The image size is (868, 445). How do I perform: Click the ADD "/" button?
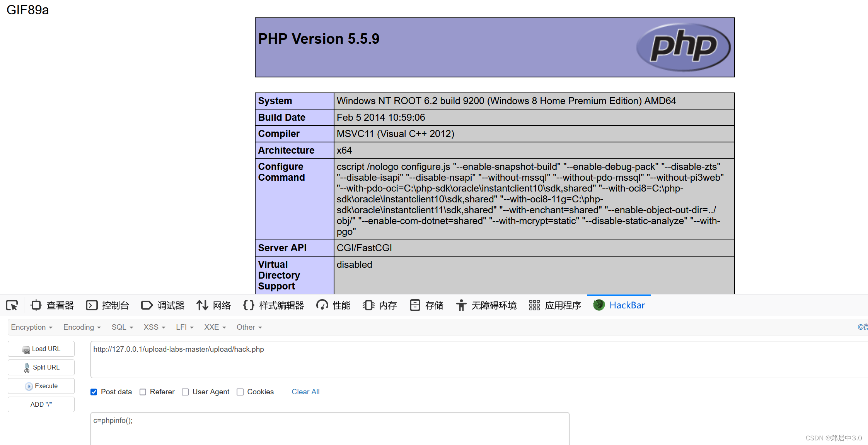point(41,405)
